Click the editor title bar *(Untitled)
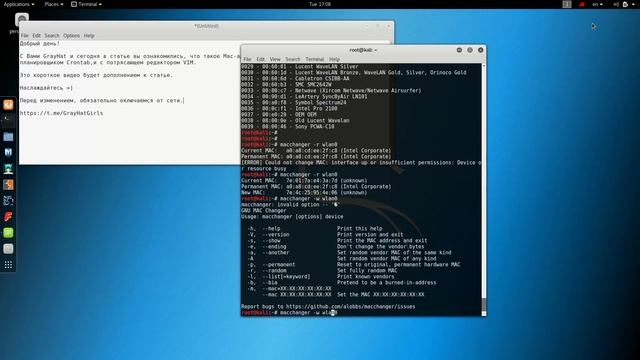The image size is (640, 360). tap(206, 26)
